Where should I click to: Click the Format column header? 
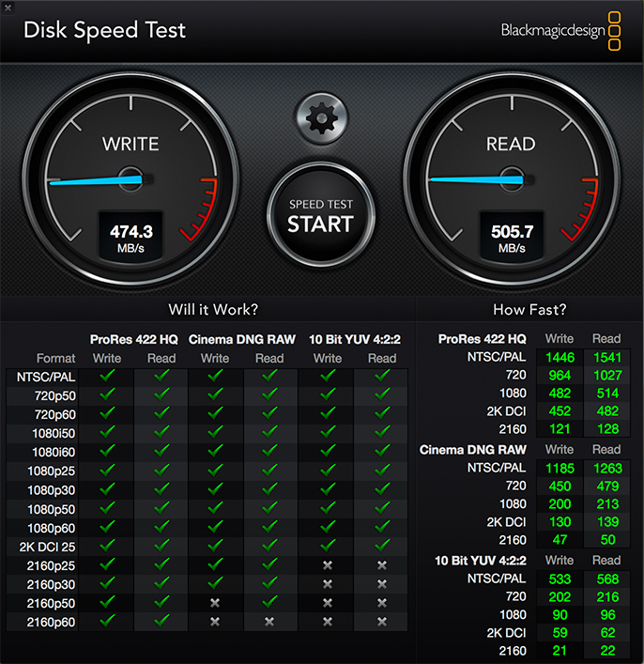(x=56, y=358)
